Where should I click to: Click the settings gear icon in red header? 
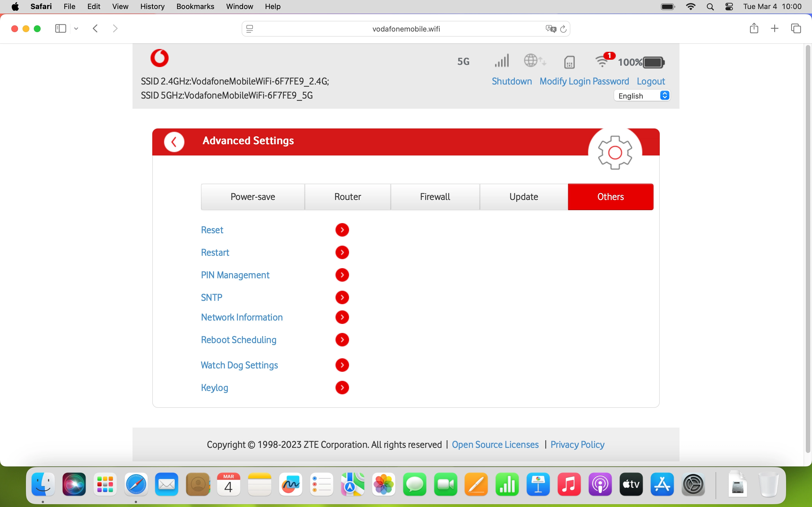[x=615, y=153]
